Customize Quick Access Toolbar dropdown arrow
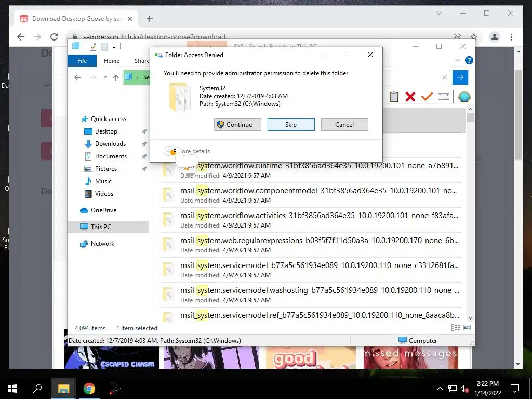The width and height of the screenshot is (532, 399). (x=114, y=47)
